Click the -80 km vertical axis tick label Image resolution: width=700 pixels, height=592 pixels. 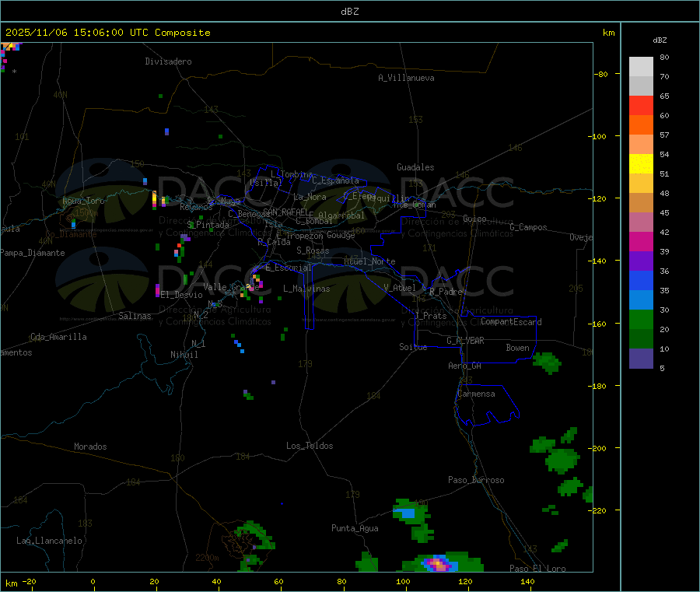tap(600, 74)
